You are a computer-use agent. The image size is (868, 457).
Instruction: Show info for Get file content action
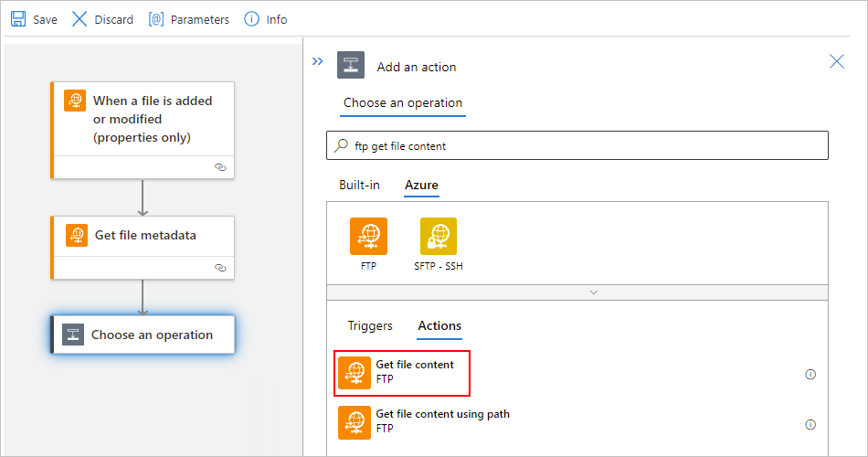pyautogui.click(x=810, y=375)
